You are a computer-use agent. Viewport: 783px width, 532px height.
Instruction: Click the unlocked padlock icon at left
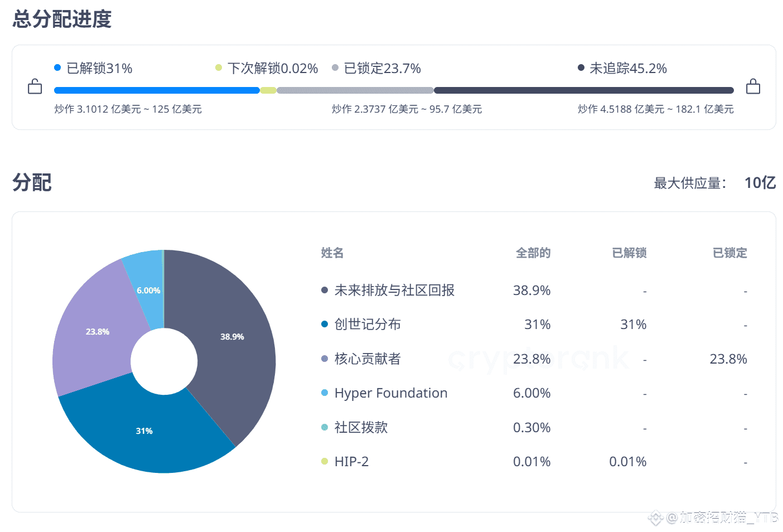click(35, 87)
